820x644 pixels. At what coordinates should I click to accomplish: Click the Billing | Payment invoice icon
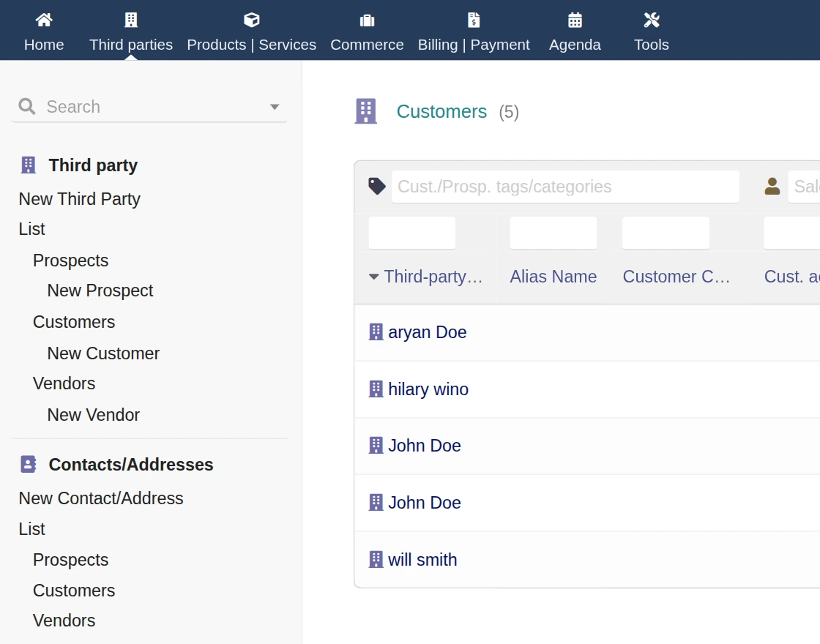[x=474, y=20]
